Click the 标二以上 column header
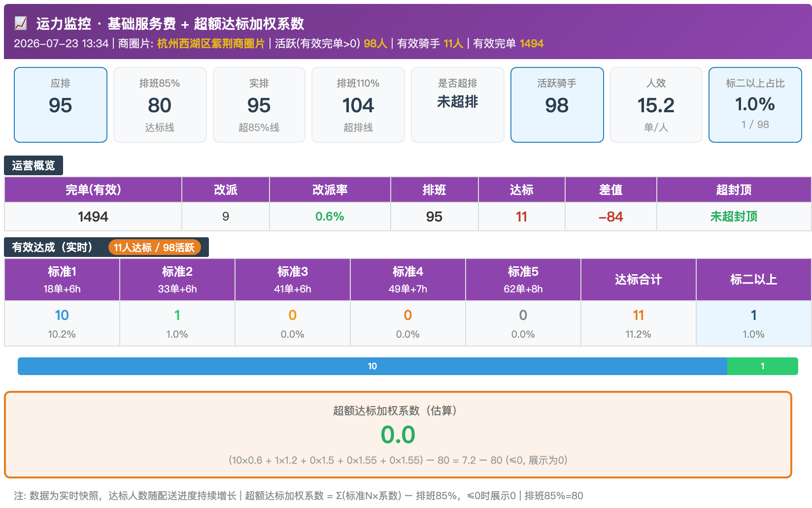Image resolution: width=812 pixels, height=508 pixels. (x=754, y=280)
